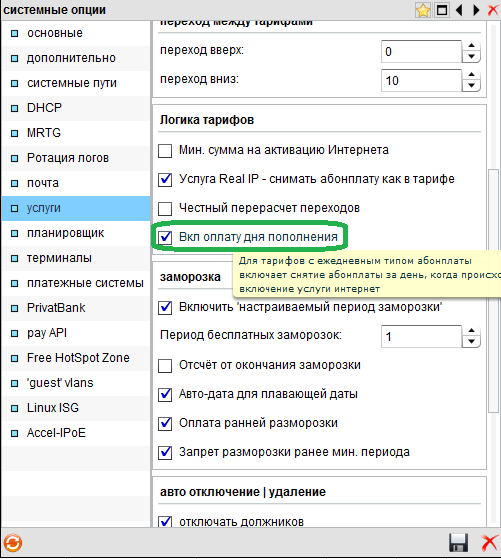501x559 pixels.
Task: Click the orange refresh icon at bottom left
Action: 13,543
